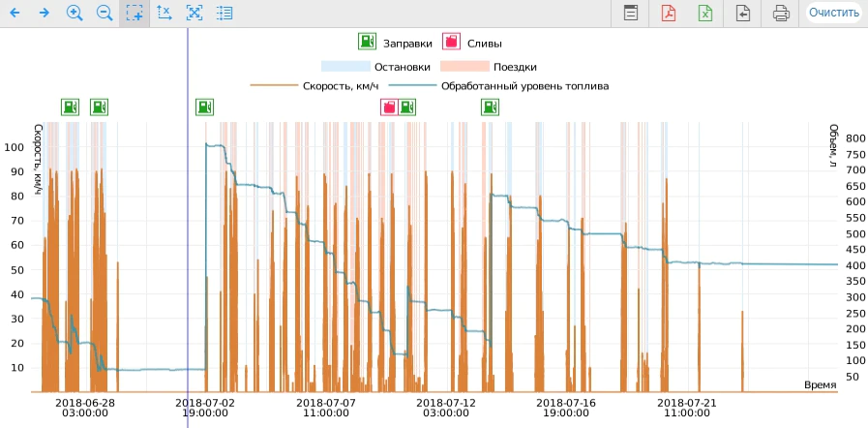Toggle the chart legend list icon

pos(224,13)
